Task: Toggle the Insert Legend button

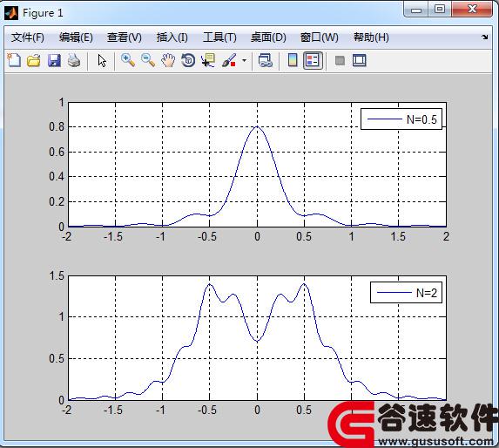Action: (x=313, y=60)
